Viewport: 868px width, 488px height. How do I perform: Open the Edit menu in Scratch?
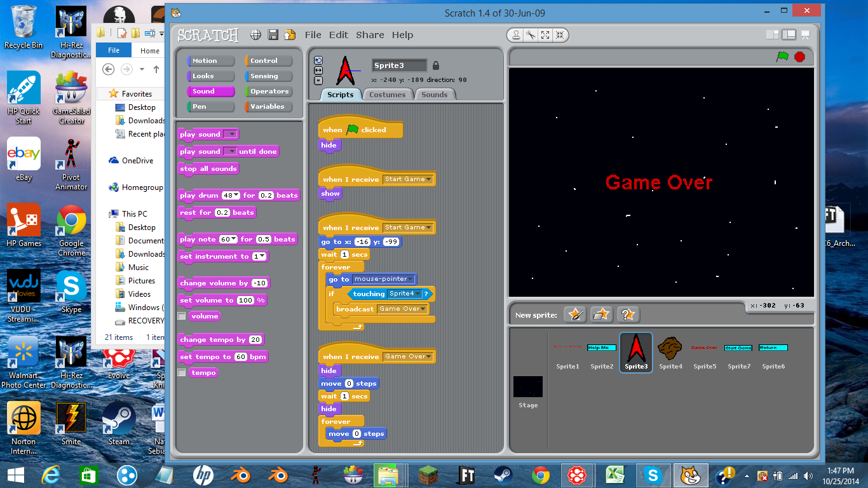339,35
